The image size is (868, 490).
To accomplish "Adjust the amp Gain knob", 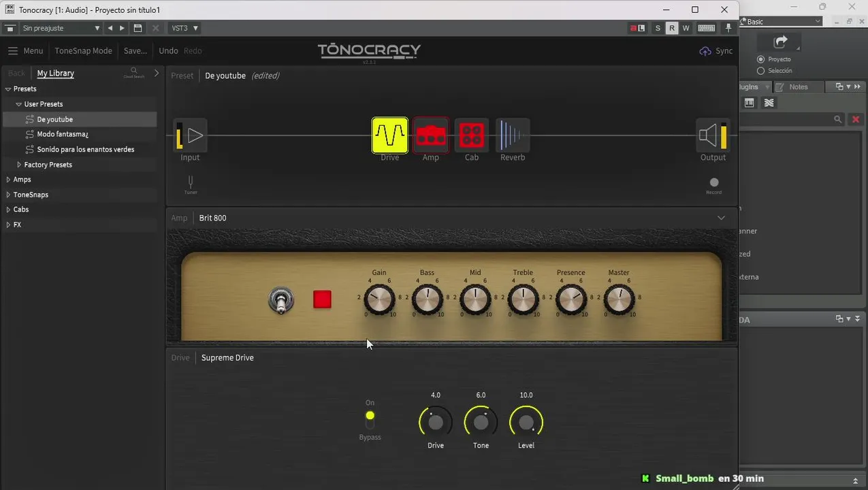I will [x=379, y=299].
